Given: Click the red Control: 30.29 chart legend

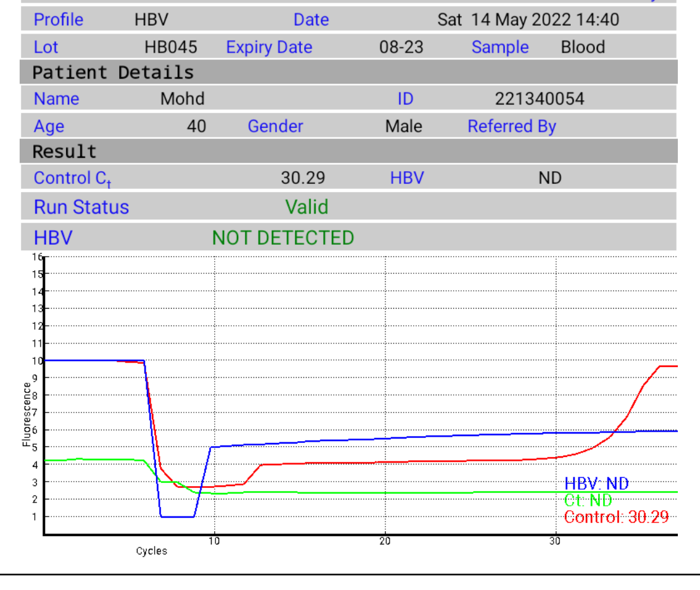Looking at the screenshot, I should [616, 517].
